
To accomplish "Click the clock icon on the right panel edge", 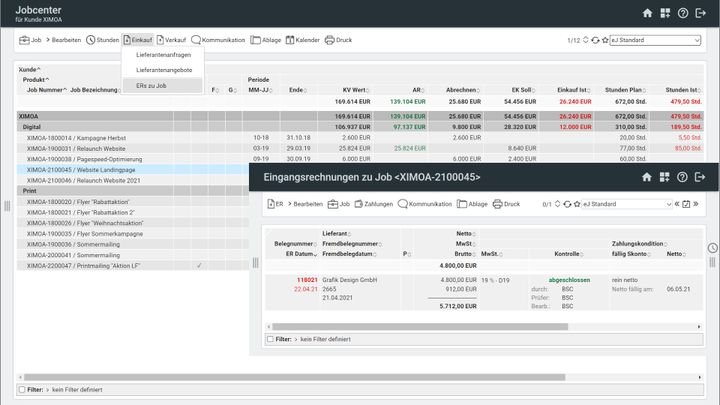I will pos(712,248).
